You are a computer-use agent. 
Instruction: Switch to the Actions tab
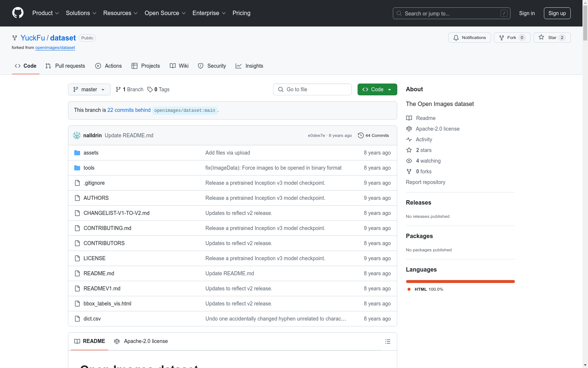point(108,66)
